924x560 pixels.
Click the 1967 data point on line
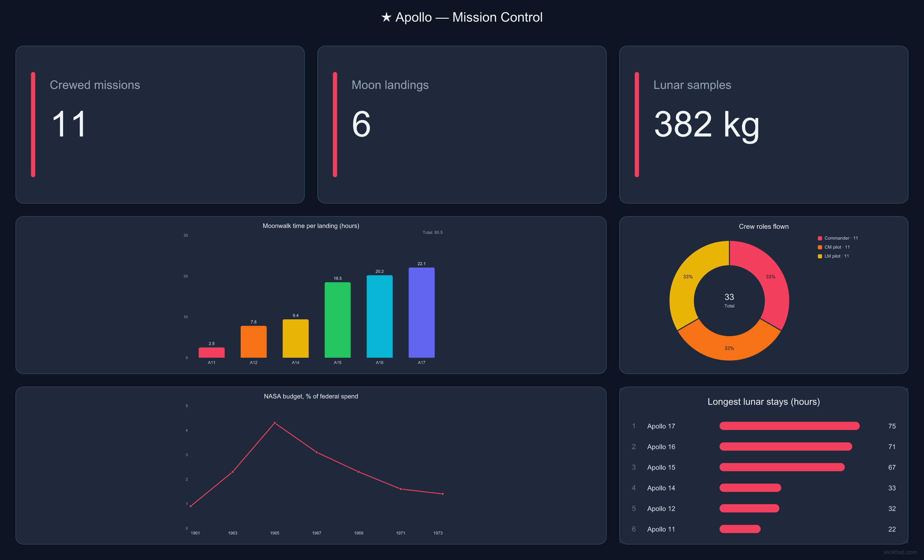click(317, 452)
